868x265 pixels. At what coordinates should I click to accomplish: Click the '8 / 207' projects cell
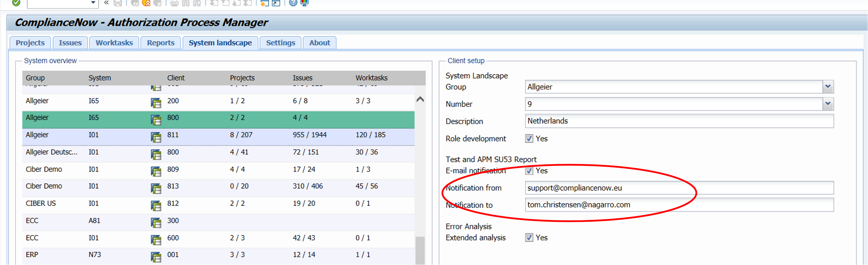point(241,135)
